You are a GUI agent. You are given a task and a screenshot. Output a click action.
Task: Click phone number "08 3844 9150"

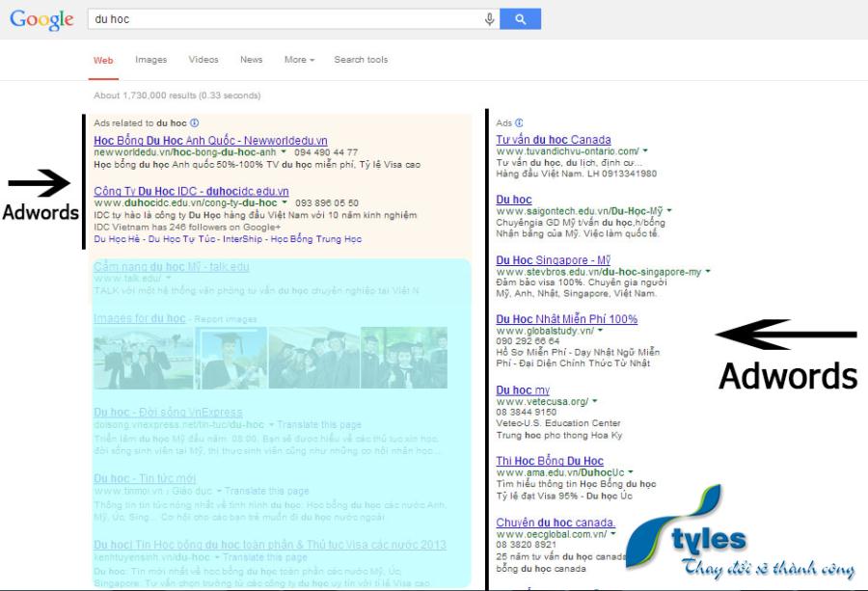point(527,412)
